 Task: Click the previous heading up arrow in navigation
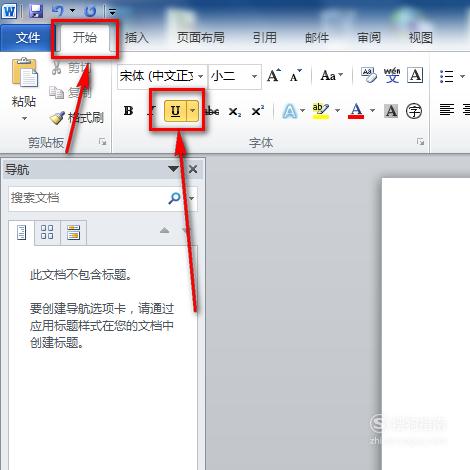(x=165, y=230)
